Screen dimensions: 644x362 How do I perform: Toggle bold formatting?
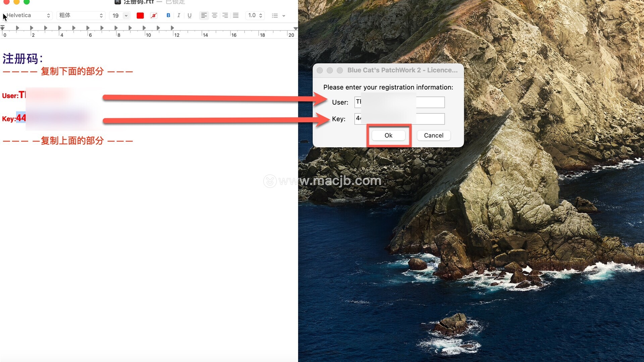click(168, 15)
